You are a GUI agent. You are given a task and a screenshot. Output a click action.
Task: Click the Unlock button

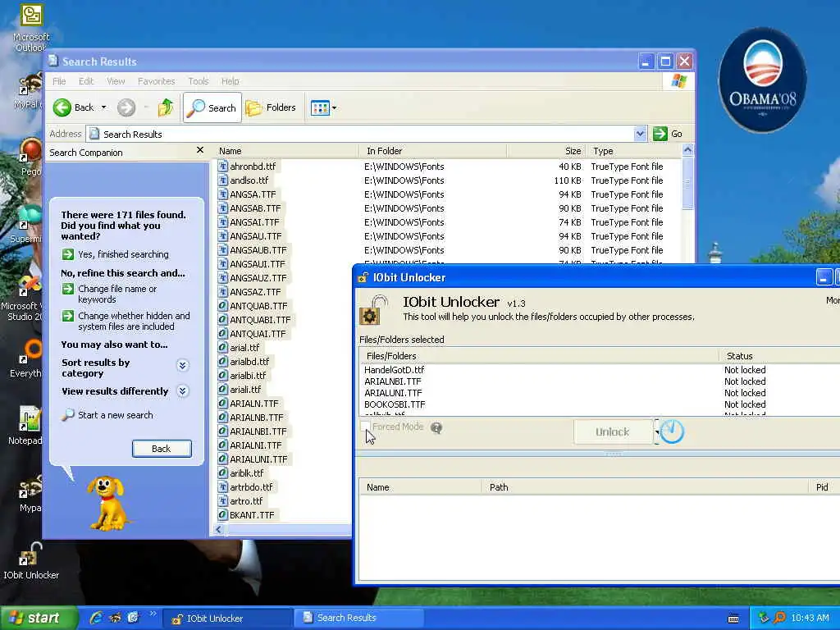tap(613, 431)
